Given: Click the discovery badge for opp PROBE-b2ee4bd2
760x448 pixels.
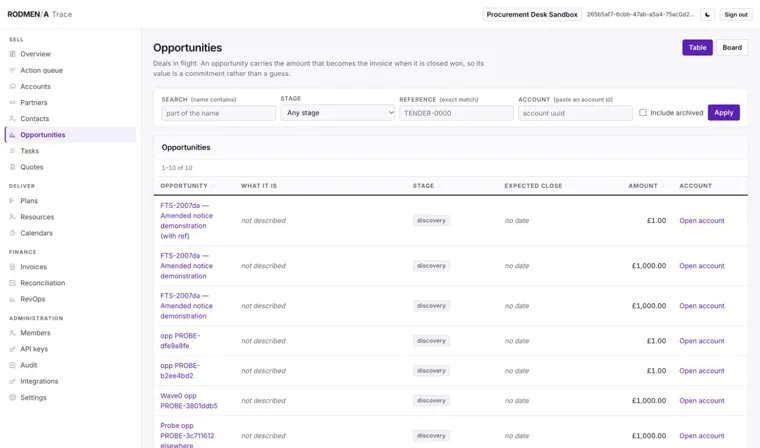Looking at the screenshot, I should point(431,371).
